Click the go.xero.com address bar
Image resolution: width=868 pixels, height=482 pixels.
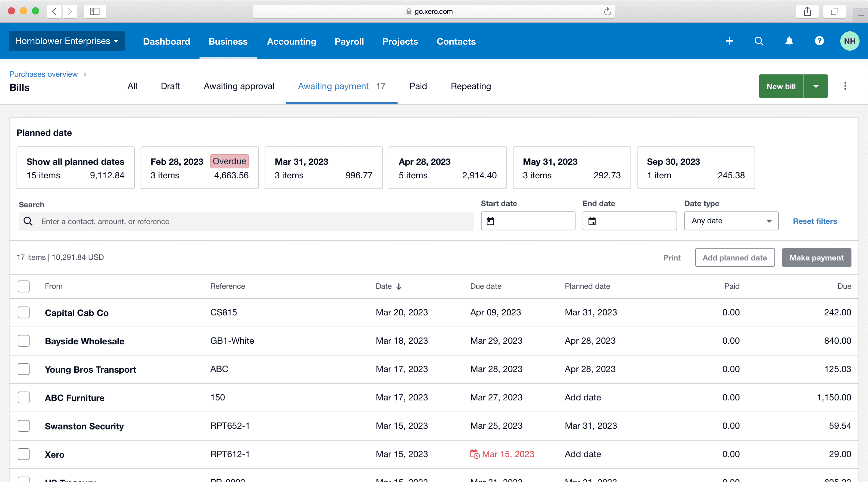click(434, 11)
